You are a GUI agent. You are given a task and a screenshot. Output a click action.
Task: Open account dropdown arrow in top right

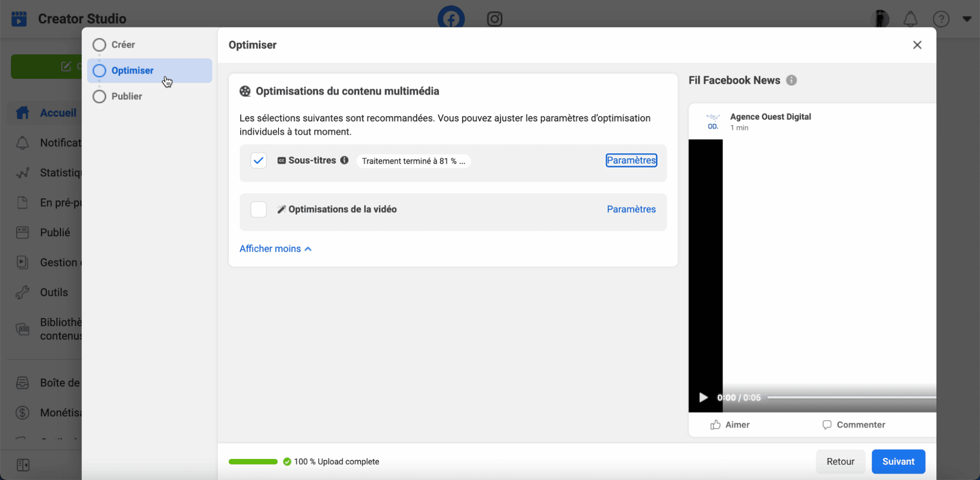(x=967, y=19)
